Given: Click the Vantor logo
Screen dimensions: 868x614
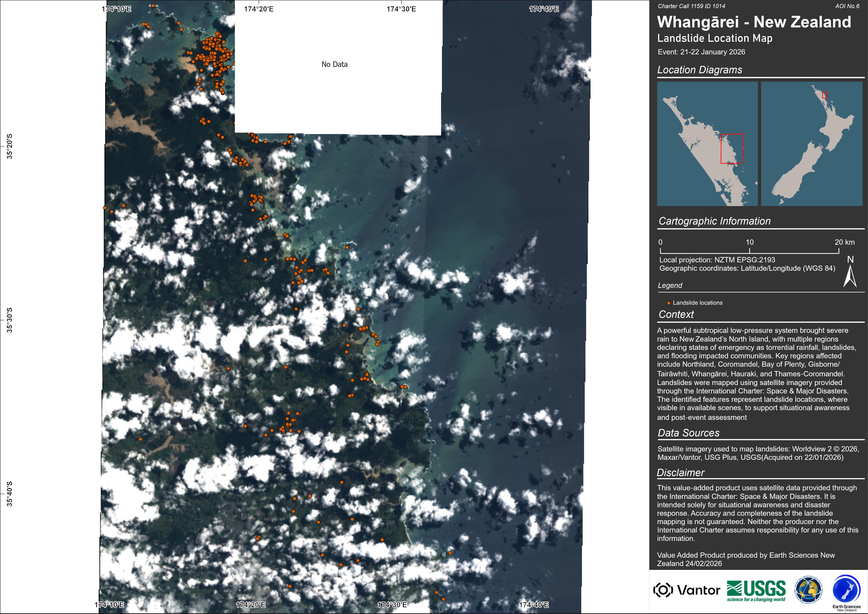Looking at the screenshot, I should click(686, 590).
